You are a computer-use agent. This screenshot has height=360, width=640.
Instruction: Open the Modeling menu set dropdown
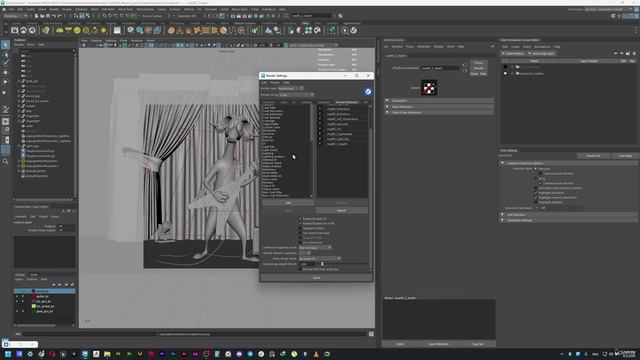(15, 16)
